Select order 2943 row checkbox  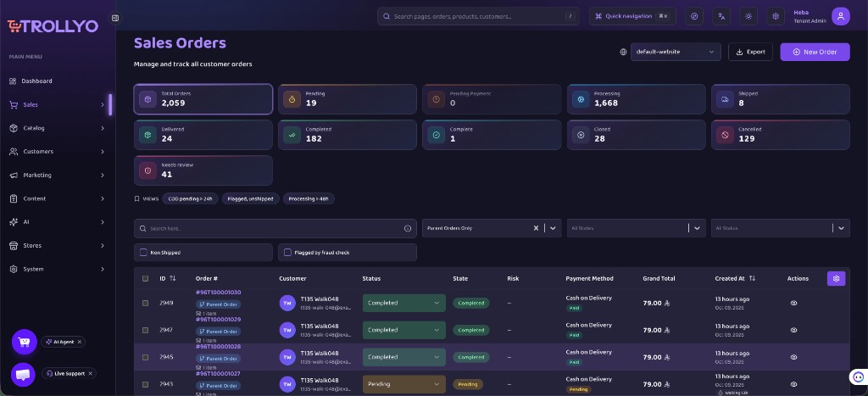[x=145, y=384]
